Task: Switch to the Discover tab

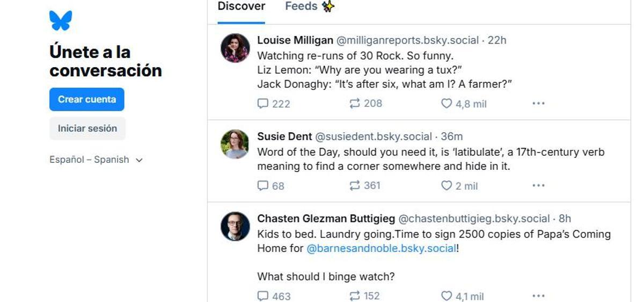Action: 241,6
